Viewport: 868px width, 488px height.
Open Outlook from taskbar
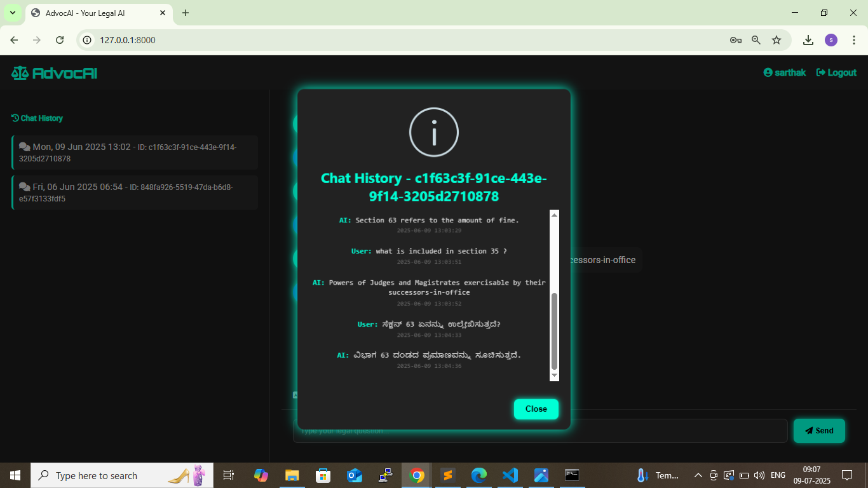tap(354, 475)
